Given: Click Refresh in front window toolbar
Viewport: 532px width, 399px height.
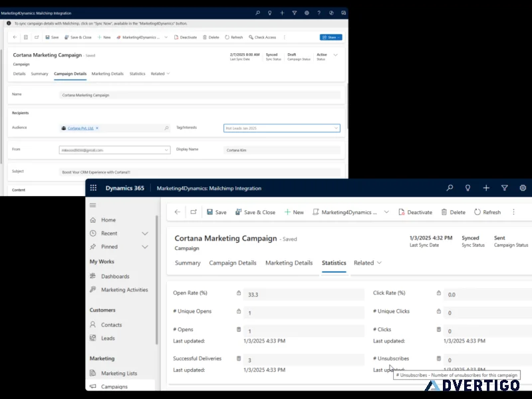Looking at the screenshot, I should click(487, 212).
